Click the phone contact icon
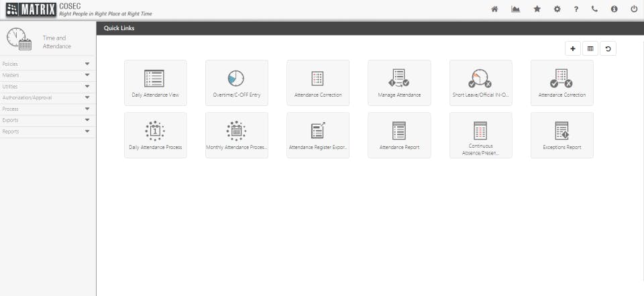644x296 pixels. [x=594, y=9]
